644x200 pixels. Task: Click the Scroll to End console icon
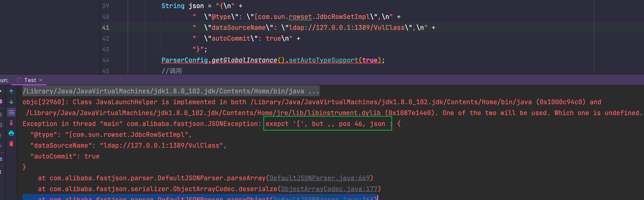pyautogui.click(x=11, y=123)
